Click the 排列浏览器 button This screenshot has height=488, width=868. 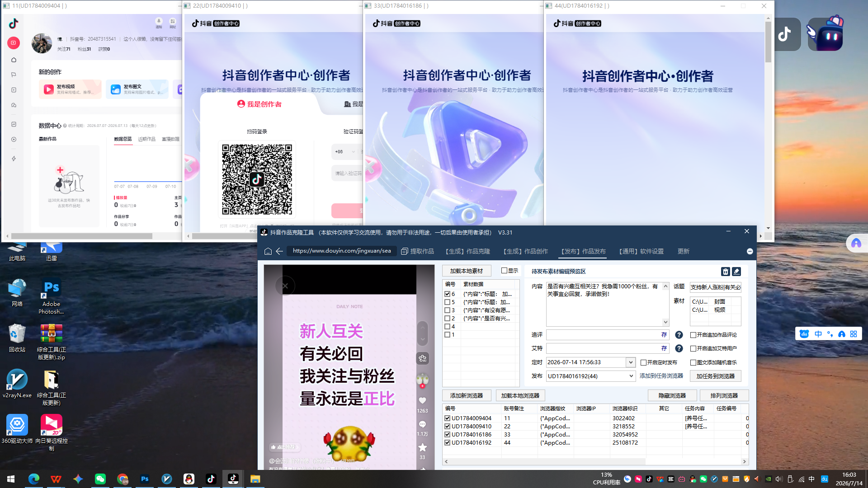724,396
